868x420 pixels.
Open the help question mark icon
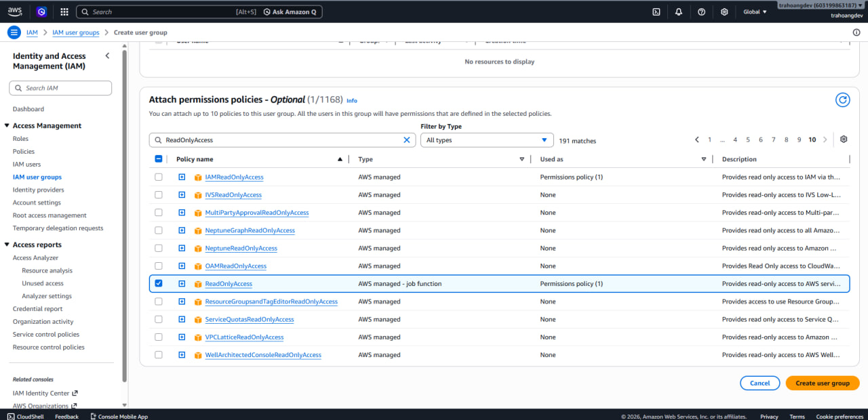701,12
